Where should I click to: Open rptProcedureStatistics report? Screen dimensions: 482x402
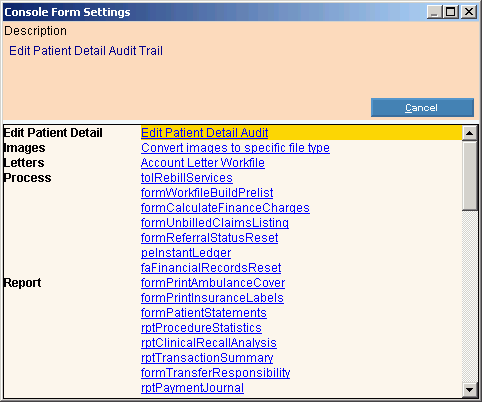(201, 328)
